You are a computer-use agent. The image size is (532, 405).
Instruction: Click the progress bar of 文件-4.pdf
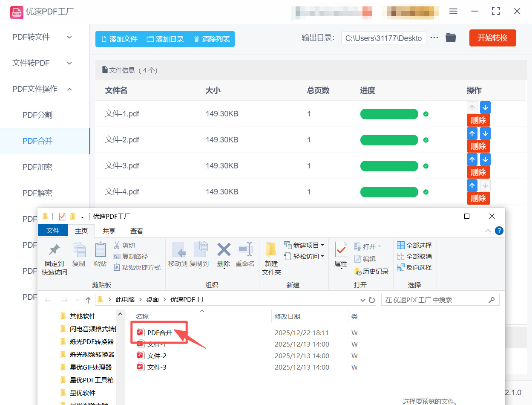pos(389,192)
